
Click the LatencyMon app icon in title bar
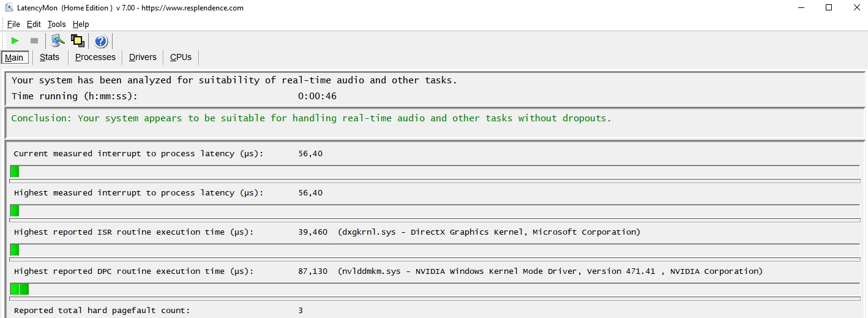9,8
